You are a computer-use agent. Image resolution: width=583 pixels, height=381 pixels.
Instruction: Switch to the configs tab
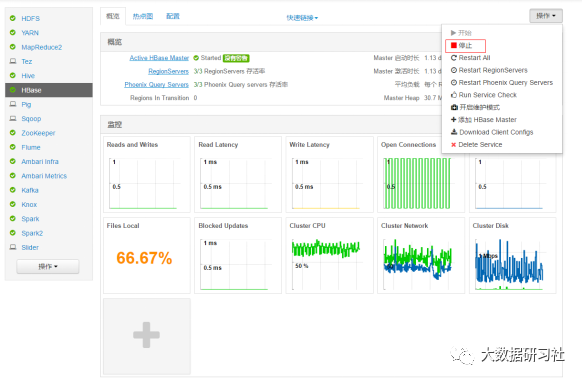click(173, 16)
